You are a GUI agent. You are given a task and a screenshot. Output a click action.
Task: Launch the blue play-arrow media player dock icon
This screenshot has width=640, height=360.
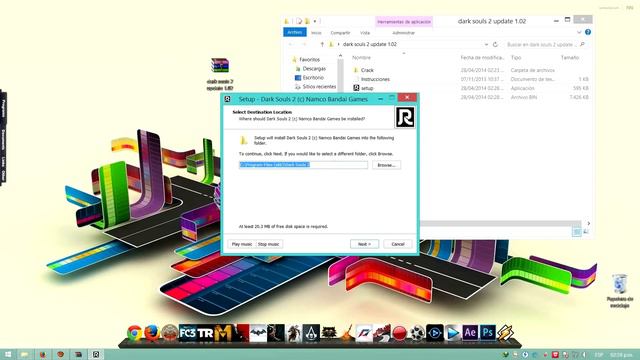coord(452,333)
